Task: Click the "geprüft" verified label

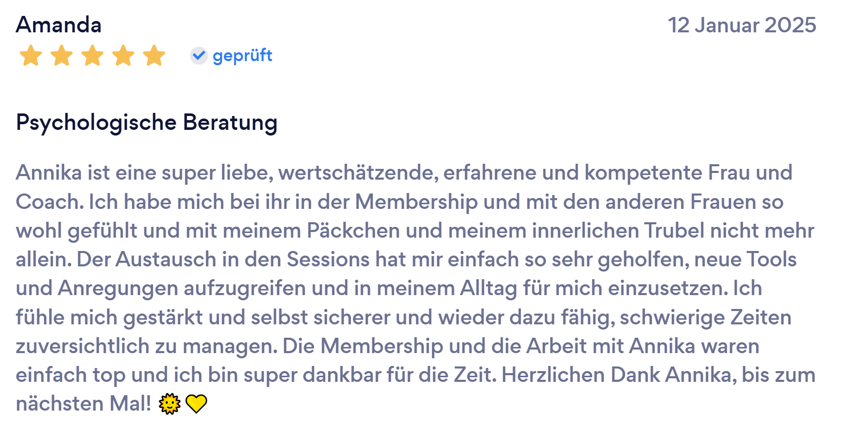Action: (x=242, y=55)
